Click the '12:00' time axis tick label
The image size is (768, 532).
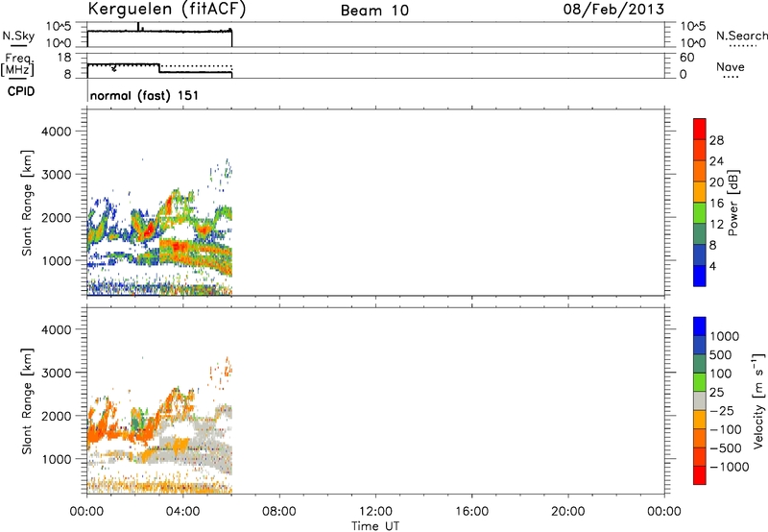375,512
